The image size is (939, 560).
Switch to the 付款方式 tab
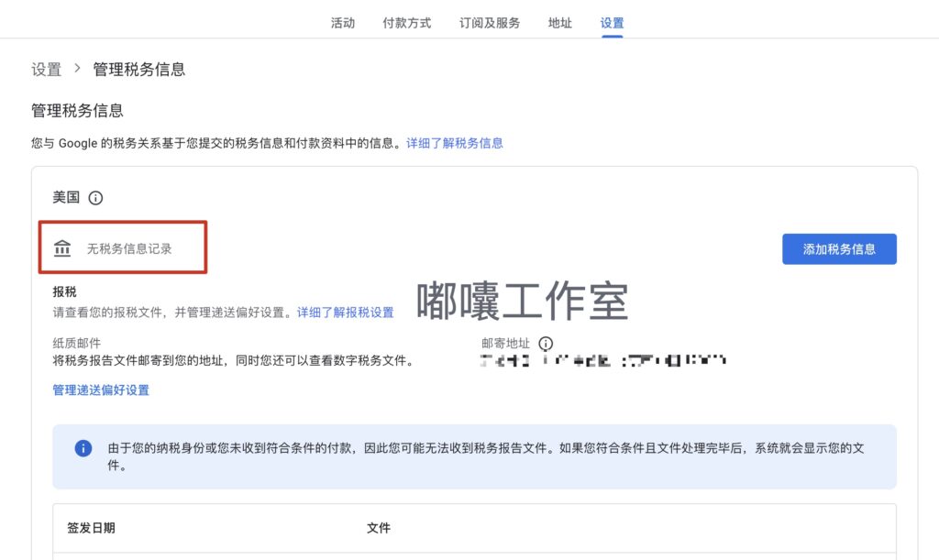pyautogui.click(x=406, y=23)
